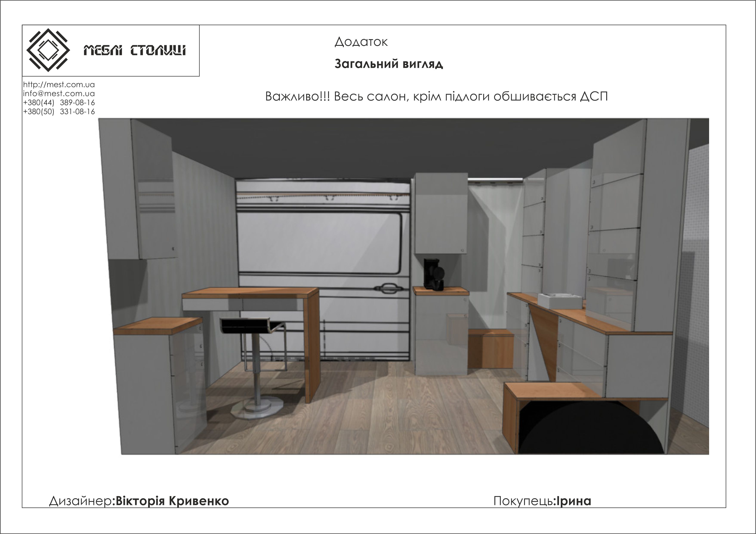Image resolution: width=756 pixels, height=534 pixels.
Task: Click the МЕБЛІ СТОЛИЦІ brand name
Action: 135,50
